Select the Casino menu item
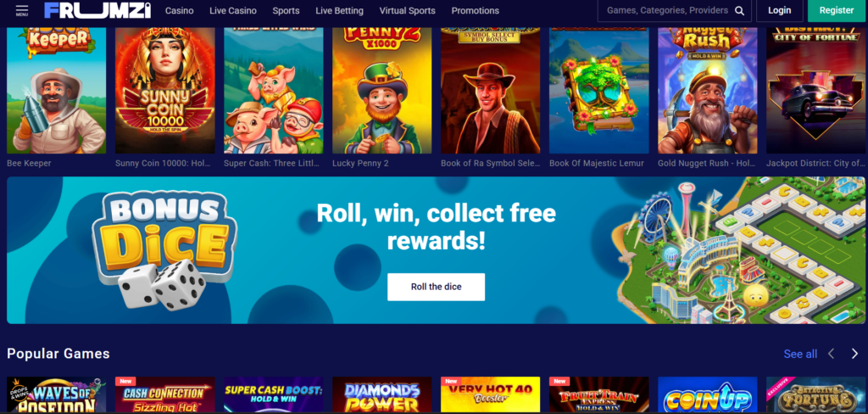868x414 pixels. point(180,10)
